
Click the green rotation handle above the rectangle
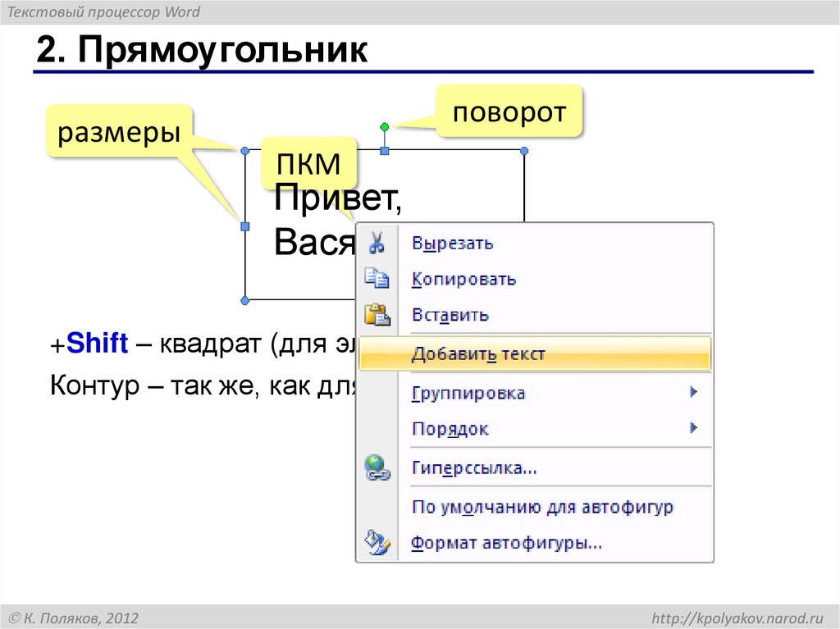click(x=383, y=127)
